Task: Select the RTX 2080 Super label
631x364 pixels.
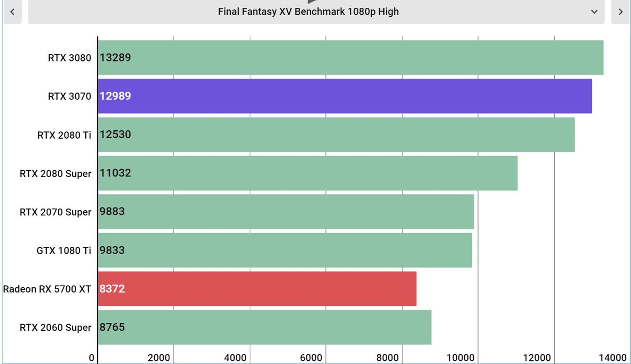Action: [55, 173]
